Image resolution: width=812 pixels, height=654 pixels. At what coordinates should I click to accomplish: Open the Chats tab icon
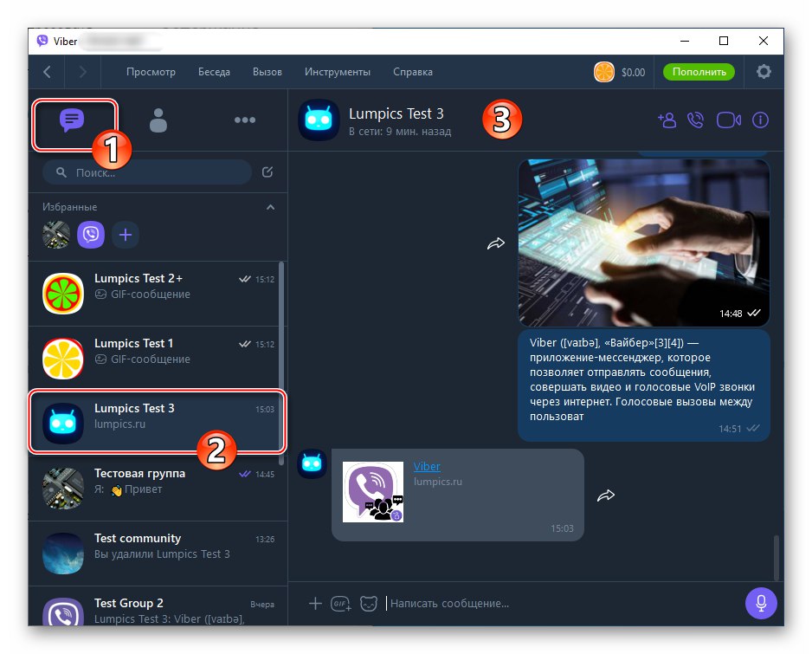72,120
